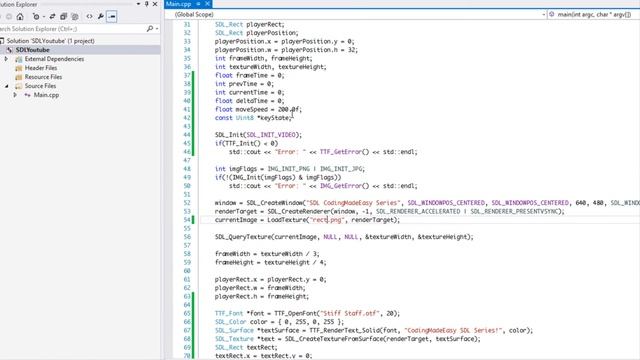This screenshot has width=640, height=360.
Task: Select the Source Files folder
Action: point(40,86)
